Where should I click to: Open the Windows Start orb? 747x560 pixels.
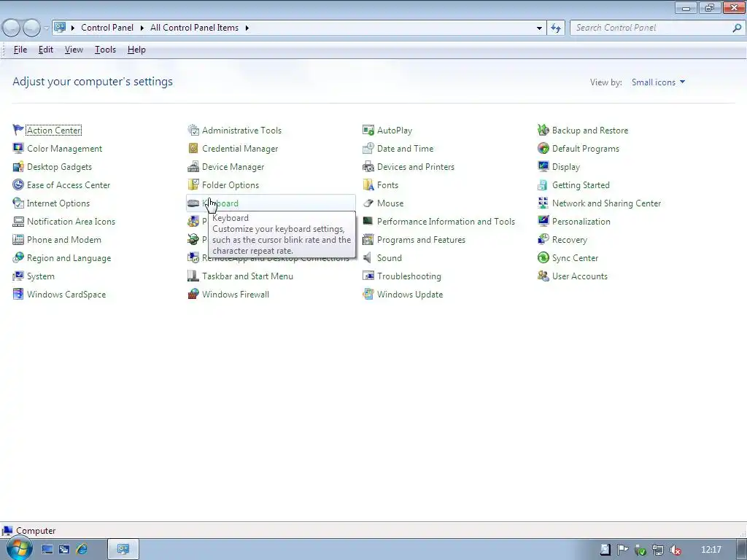[18, 549]
